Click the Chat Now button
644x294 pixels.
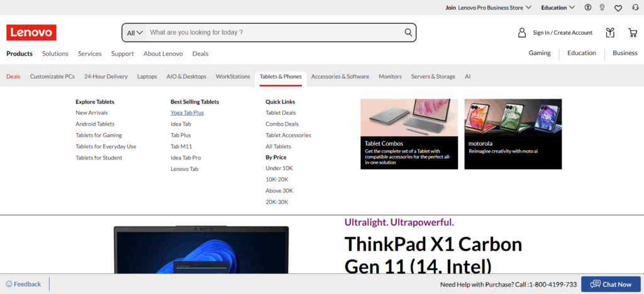pyautogui.click(x=611, y=284)
